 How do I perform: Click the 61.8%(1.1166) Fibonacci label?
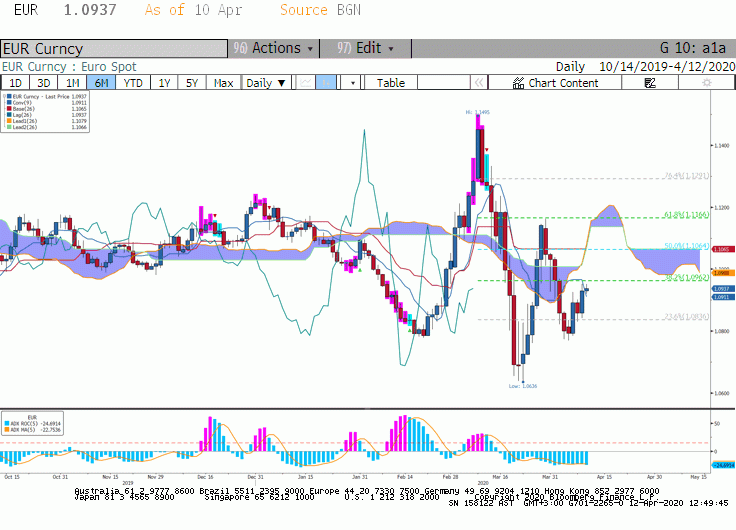686,215
